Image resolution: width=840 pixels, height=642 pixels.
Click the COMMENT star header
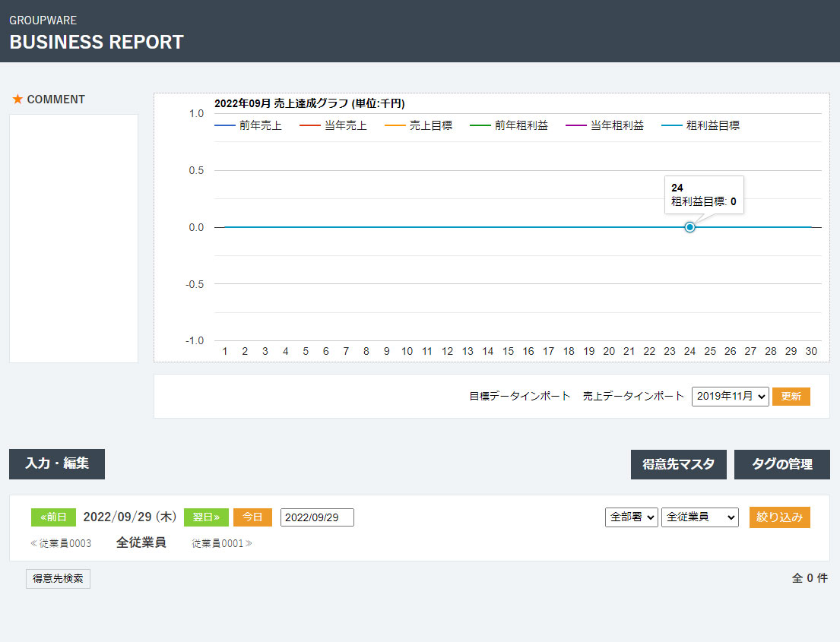48,99
